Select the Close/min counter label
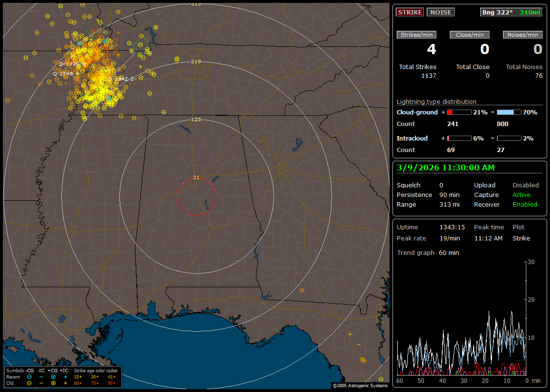The image size is (550, 392). (470, 35)
